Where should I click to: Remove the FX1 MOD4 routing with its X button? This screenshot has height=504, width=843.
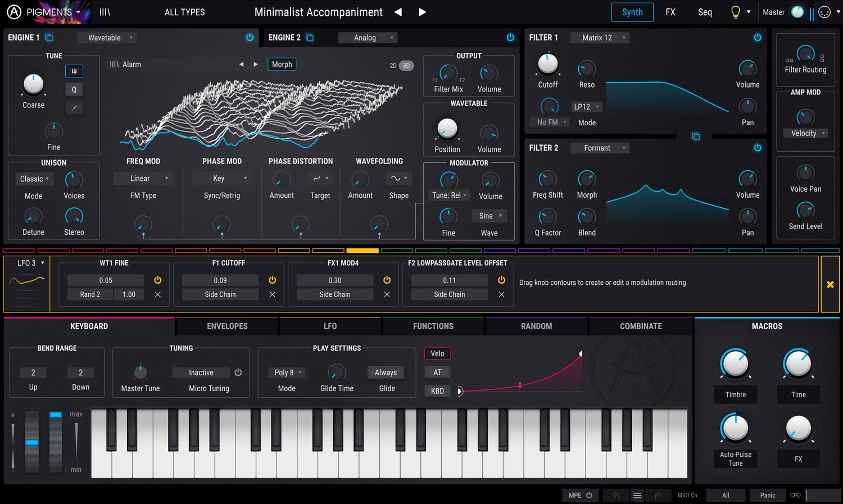click(387, 294)
